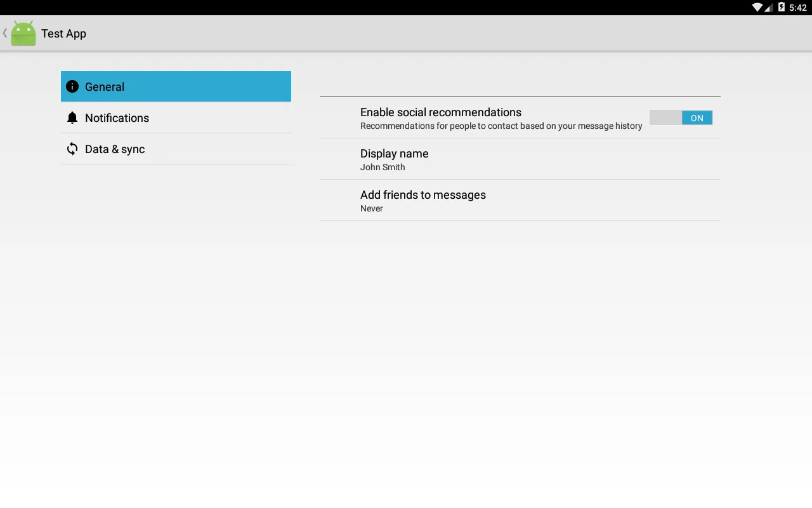Viewport: 812px width, 508px height.
Task: Open the Display name preference
Action: 520,159
